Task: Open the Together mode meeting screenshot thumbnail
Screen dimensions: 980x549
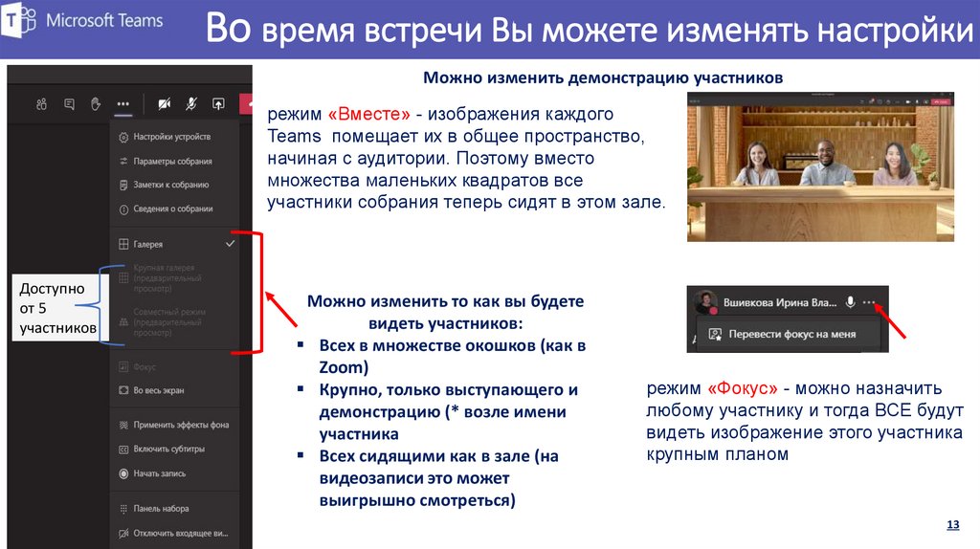Action: tap(820, 166)
